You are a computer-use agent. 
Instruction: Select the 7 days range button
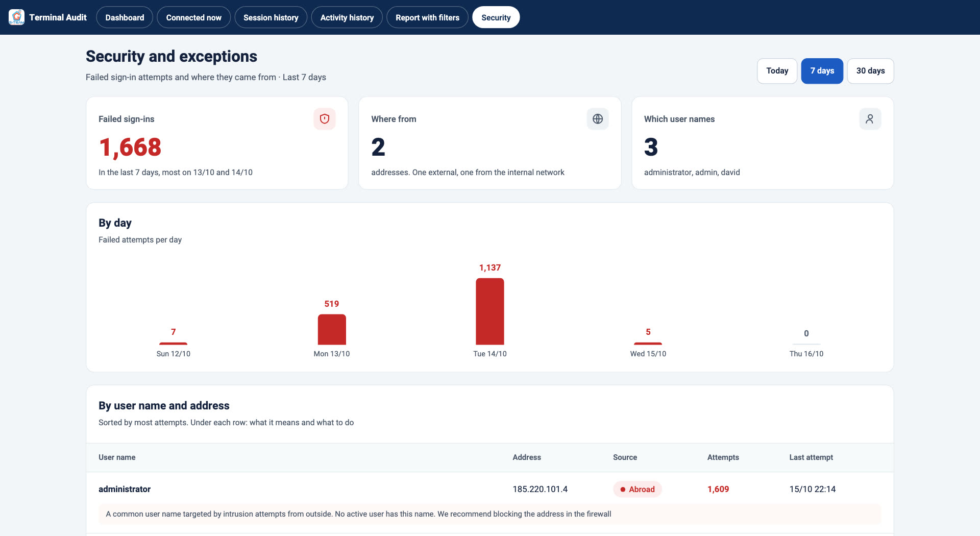(x=822, y=71)
